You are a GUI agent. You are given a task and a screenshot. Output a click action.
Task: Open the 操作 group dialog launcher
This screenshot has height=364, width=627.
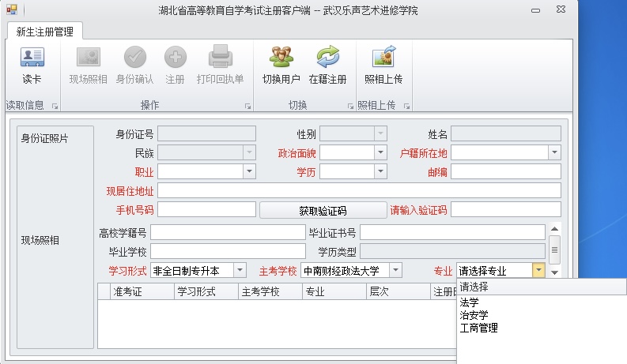pyautogui.click(x=248, y=106)
